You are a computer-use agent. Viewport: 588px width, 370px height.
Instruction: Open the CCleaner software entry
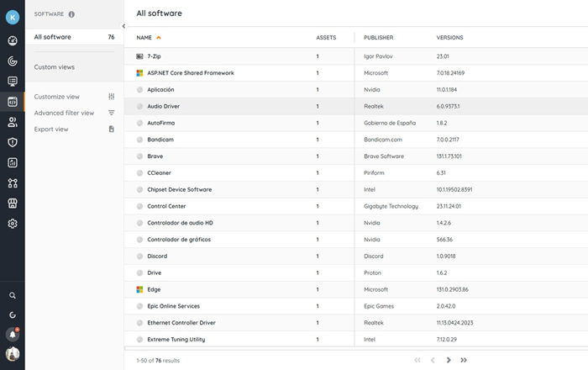pyautogui.click(x=159, y=173)
